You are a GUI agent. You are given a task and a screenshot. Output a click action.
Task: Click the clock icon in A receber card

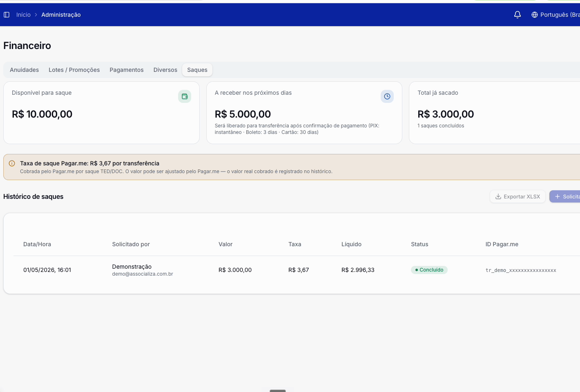tap(387, 96)
